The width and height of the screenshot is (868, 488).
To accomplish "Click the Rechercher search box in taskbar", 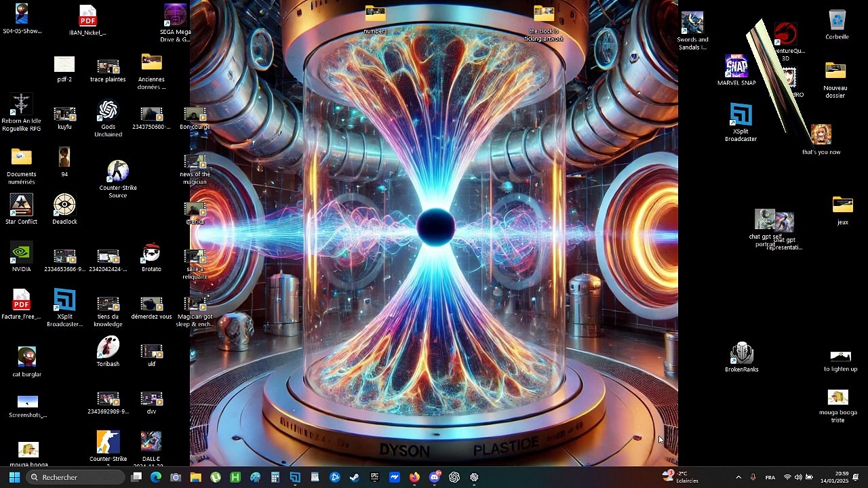I will [x=76, y=477].
